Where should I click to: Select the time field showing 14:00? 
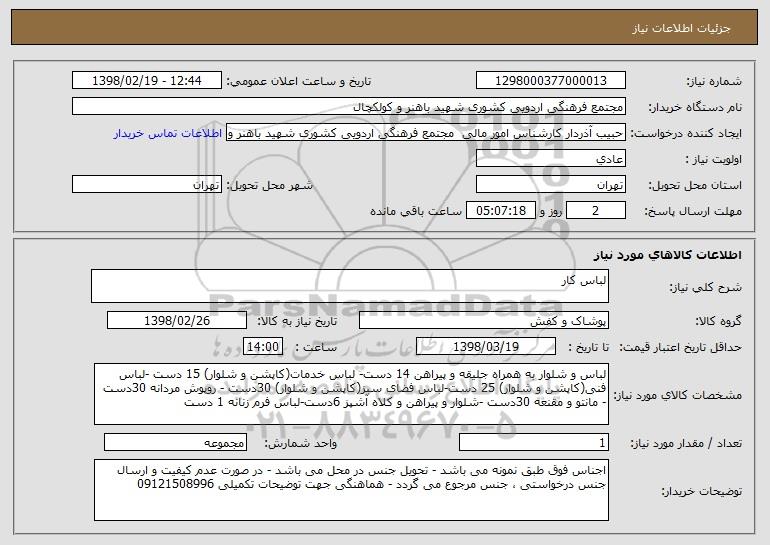[x=263, y=347]
